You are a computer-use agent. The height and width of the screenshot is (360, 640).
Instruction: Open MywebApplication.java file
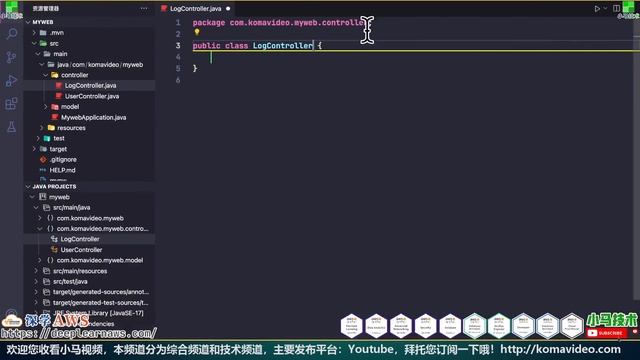pos(93,118)
